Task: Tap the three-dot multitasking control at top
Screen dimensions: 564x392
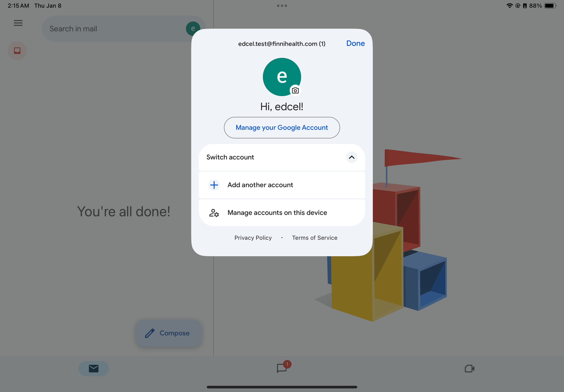Action: click(x=282, y=6)
